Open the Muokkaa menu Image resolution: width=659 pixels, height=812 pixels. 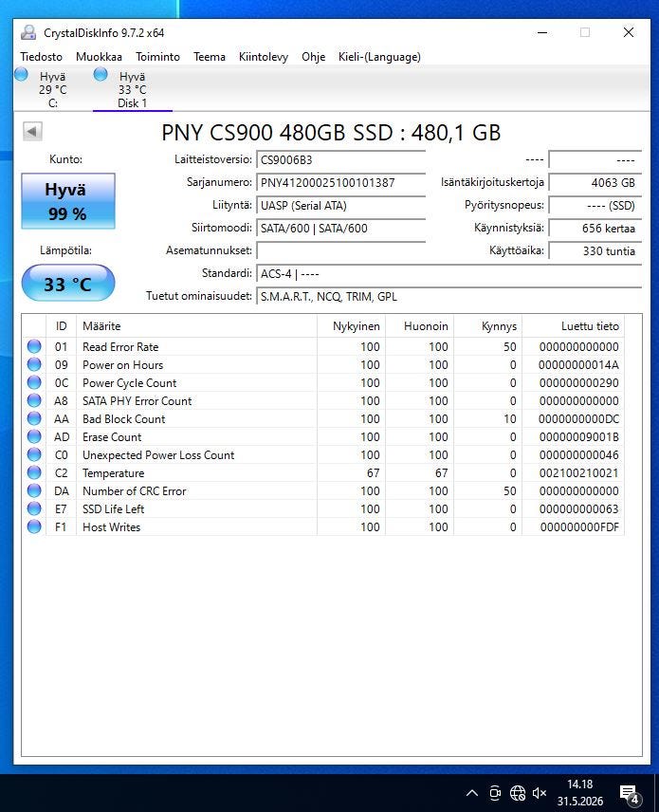point(99,57)
